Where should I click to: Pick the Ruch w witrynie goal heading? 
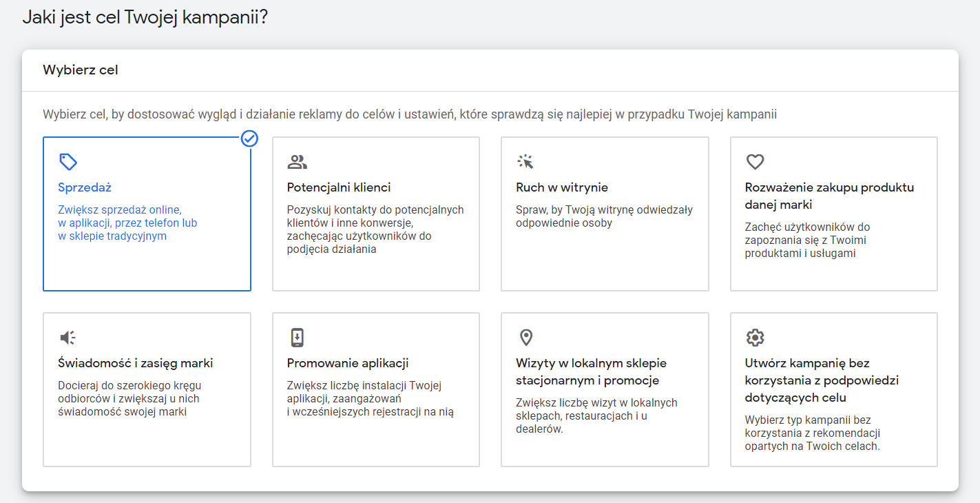click(562, 187)
